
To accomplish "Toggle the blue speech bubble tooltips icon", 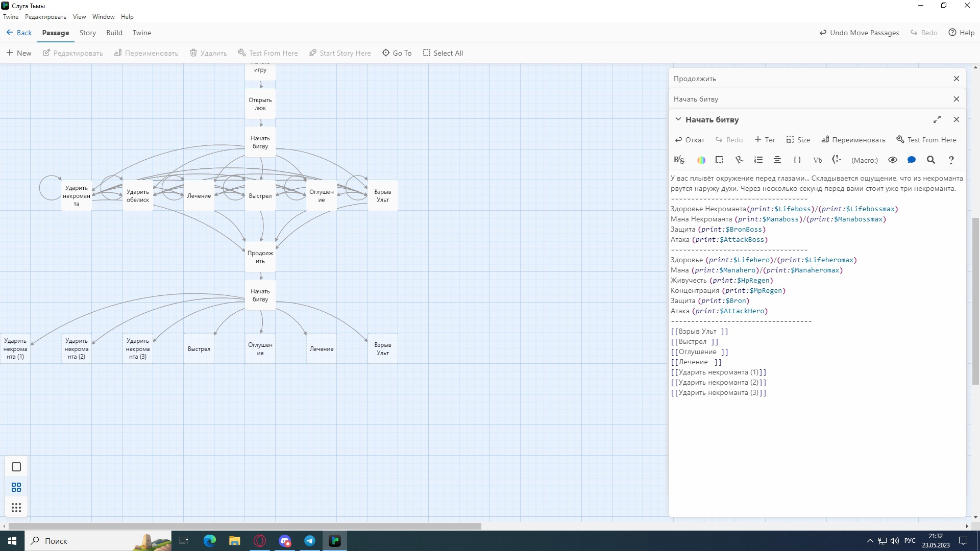I will point(912,160).
